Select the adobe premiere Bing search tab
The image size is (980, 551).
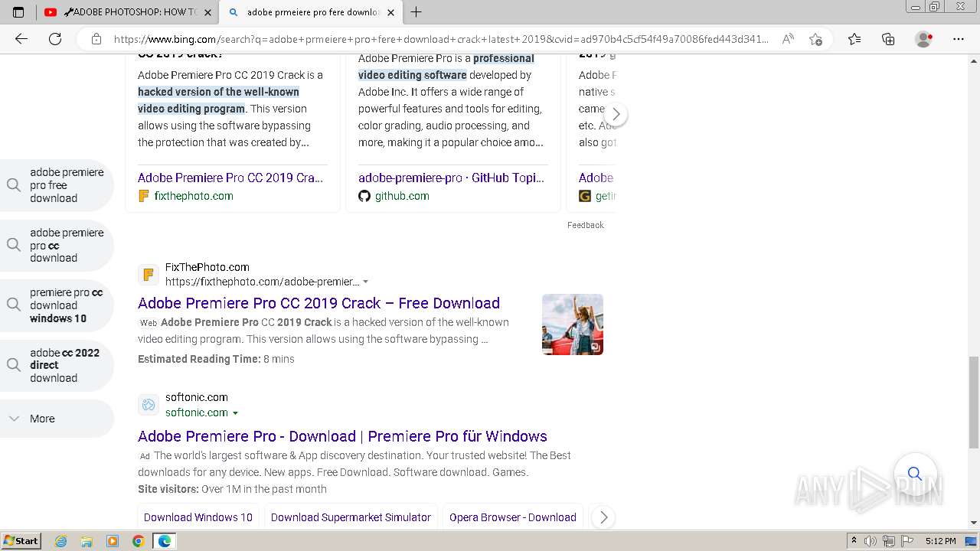point(310,12)
